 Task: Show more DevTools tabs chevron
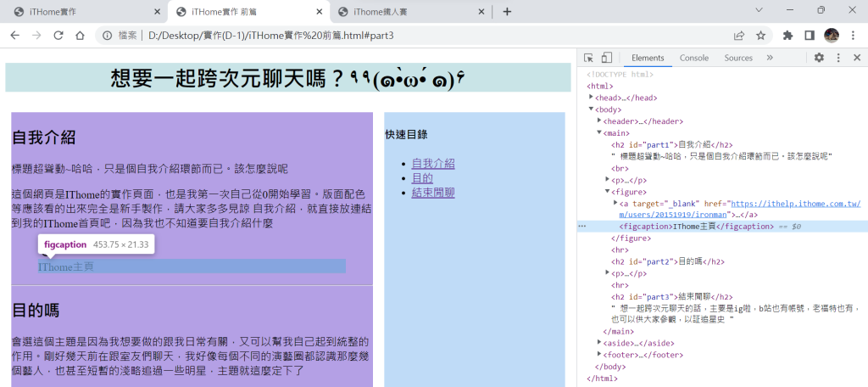(x=770, y=58)
